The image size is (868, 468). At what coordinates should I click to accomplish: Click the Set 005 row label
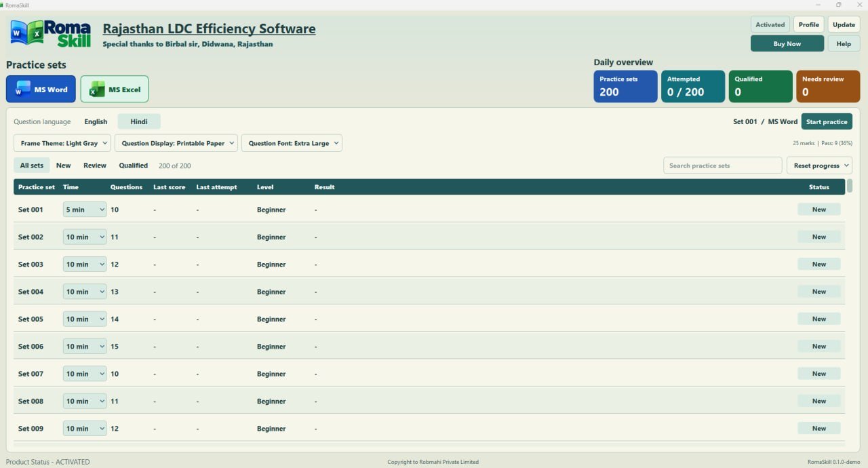click(x=31, y=319)
